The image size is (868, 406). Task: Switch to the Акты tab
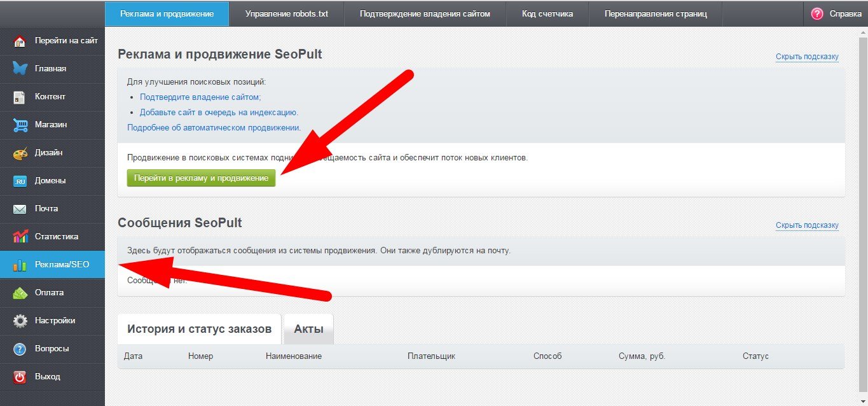[x=308, y=329]
